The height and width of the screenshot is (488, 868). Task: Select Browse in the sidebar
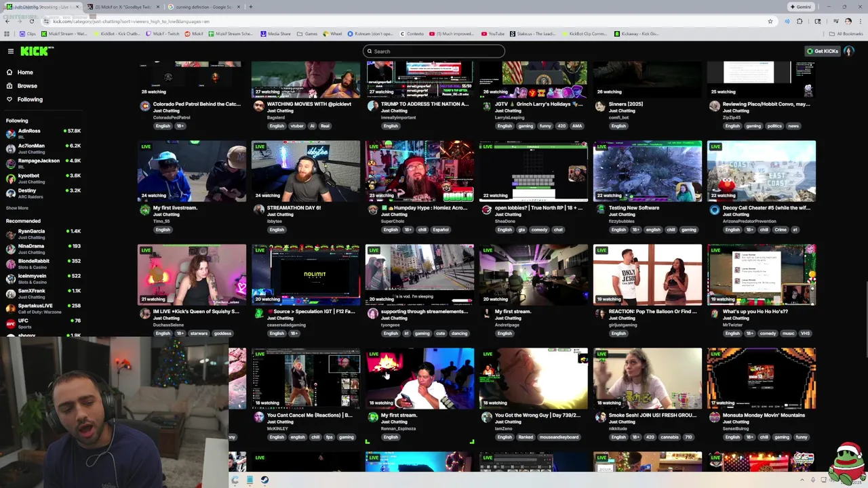[x=27, y=85]
